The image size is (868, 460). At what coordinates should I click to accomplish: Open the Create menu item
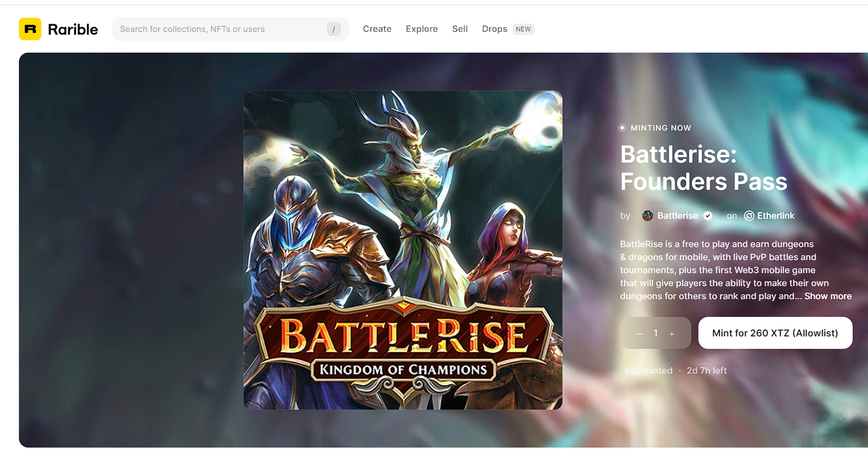[377, 29]
